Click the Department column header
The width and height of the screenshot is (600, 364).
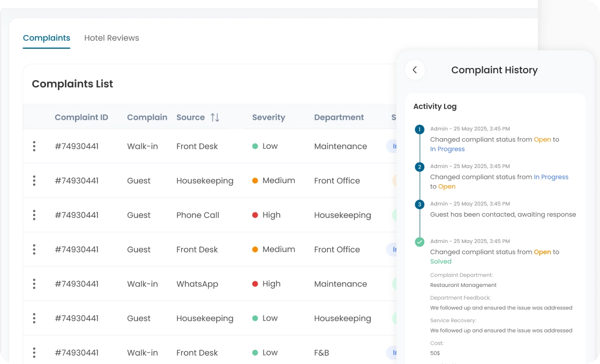(339, 117)
